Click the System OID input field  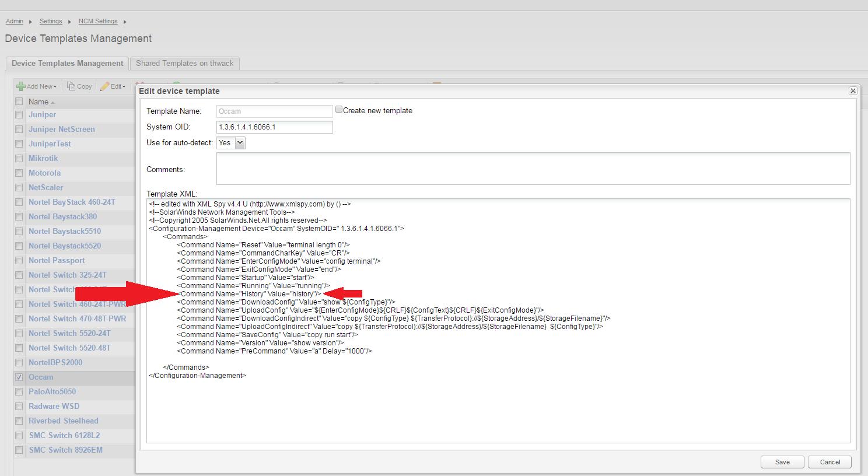pos(275,127)
